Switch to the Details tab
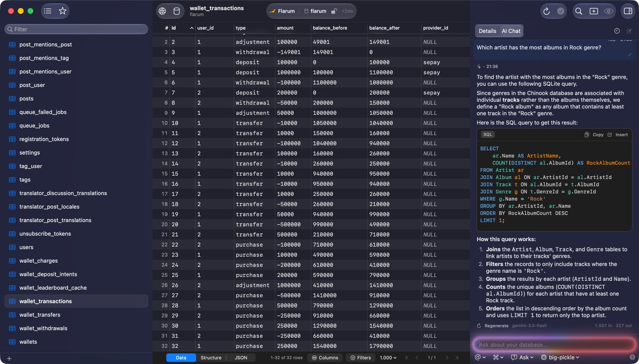This screenshot has width=639, height=364. click(487, 31)
